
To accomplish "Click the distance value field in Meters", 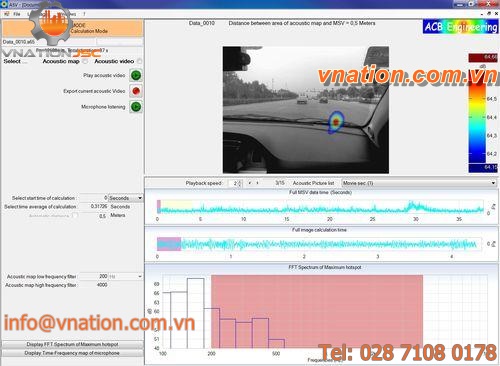I will pyautogui.click(x=93, y=216).
